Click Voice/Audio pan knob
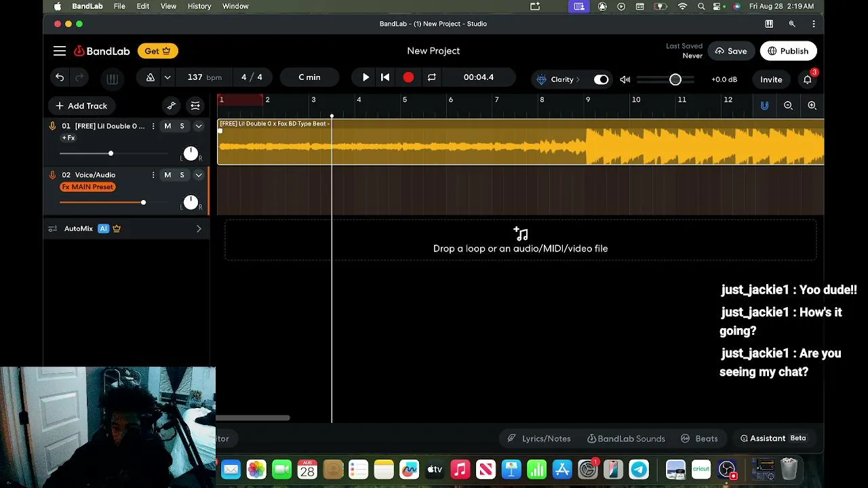868x488 pixels. [x=191, y=203]
